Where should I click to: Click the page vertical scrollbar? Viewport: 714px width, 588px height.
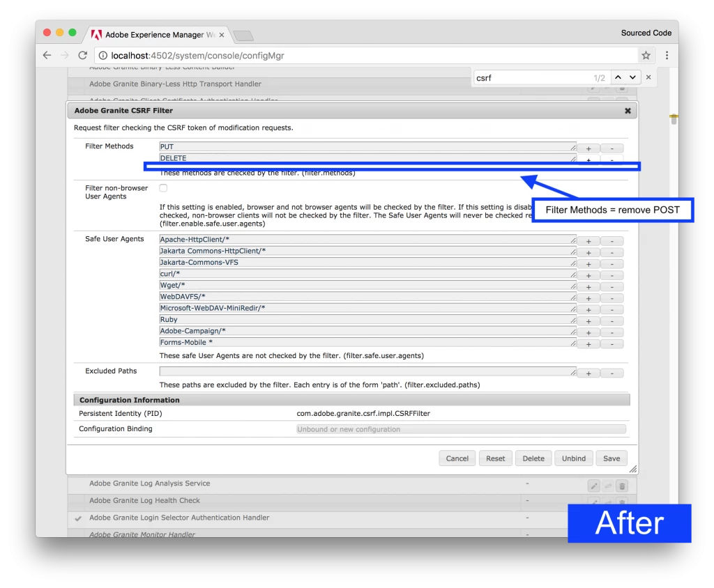tap(674, 119)
